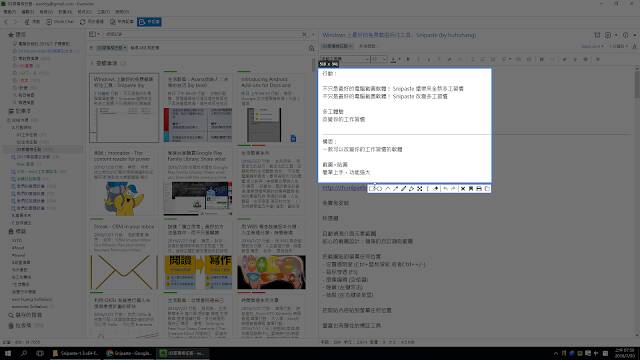This screenshot has height=360, width=640.
Task: Select the rectangle tool in Snipaste toolbar
Action: click(x=371, y=189)
